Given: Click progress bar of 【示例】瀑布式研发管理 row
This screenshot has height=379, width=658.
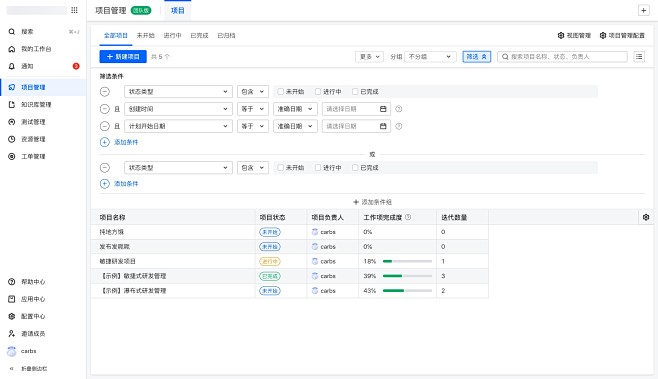Looking at the screenshot, I should pyautogui.click(x=407, y=290).
